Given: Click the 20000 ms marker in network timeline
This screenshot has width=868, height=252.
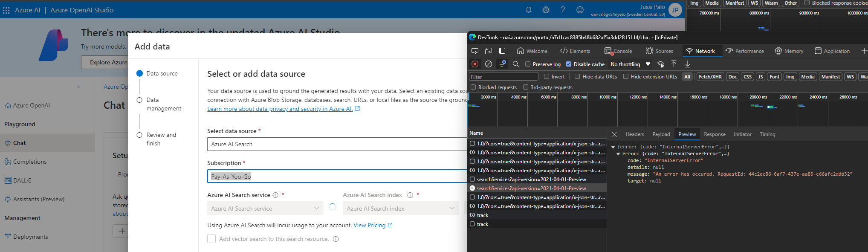Looking at the screenshot, I should (758, 97).
